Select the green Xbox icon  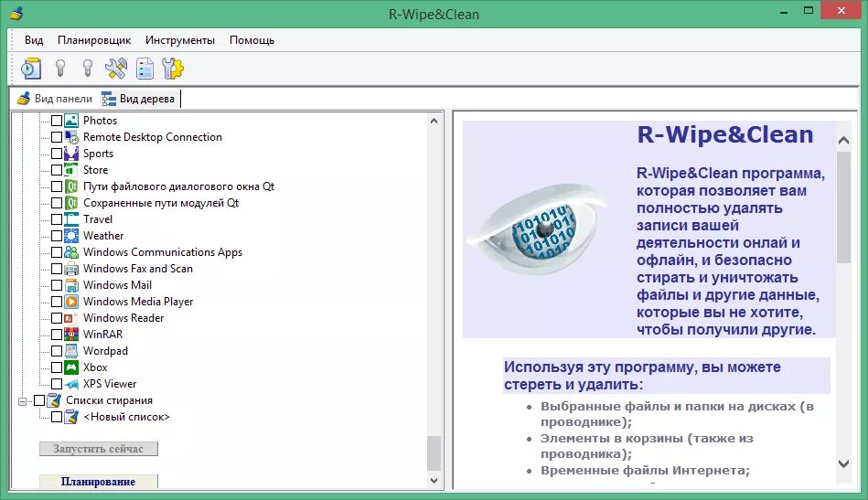click(71, 367)
